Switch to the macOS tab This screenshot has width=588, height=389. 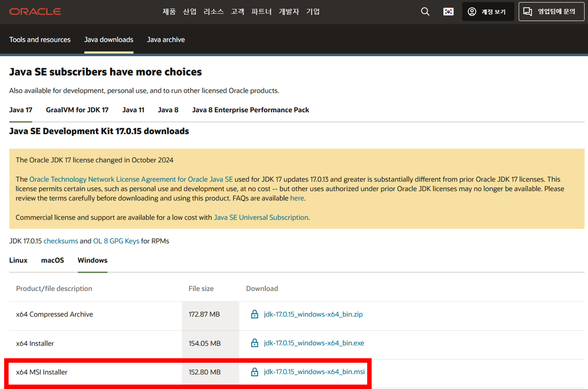pos(52,260)
